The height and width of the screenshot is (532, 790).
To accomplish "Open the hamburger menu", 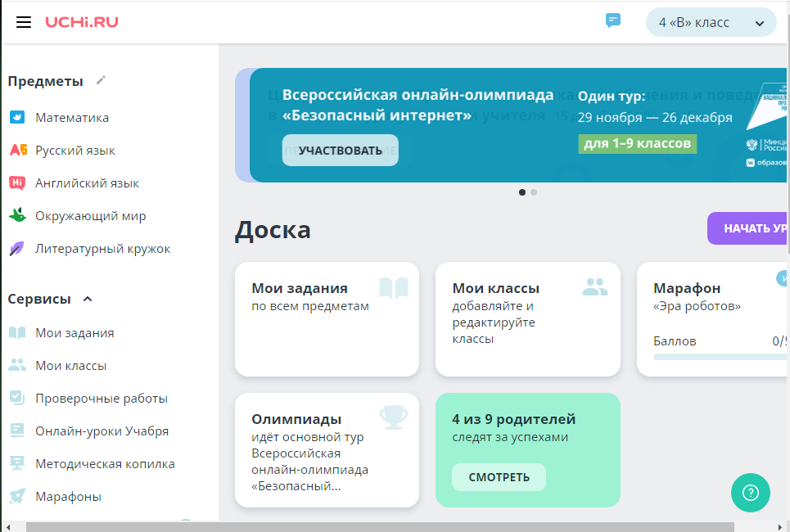I will [x=24, y=22].
